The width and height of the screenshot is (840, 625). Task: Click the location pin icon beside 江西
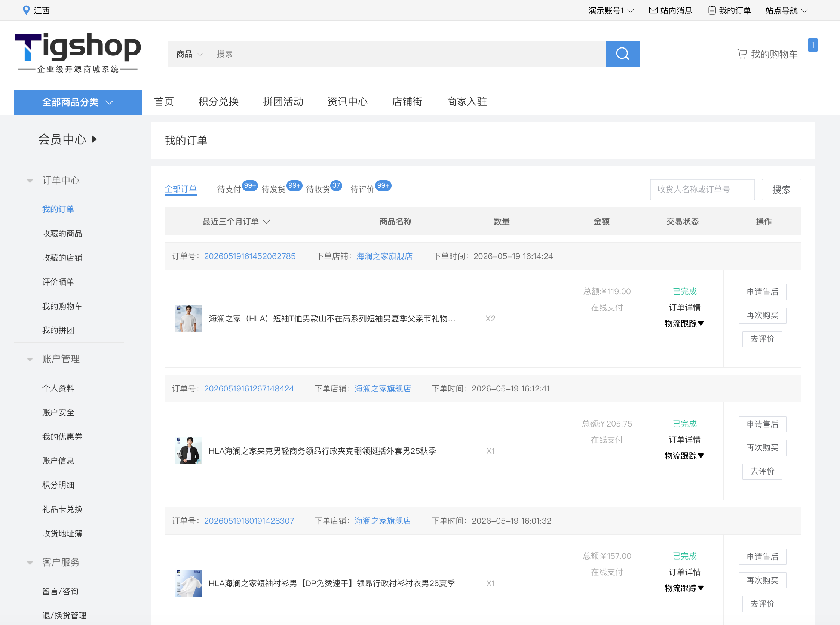click(x=26, y=10)
